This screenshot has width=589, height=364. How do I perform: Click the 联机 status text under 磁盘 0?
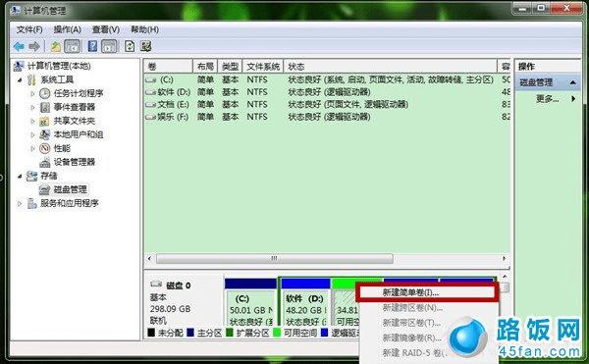[x=158, y=321]
